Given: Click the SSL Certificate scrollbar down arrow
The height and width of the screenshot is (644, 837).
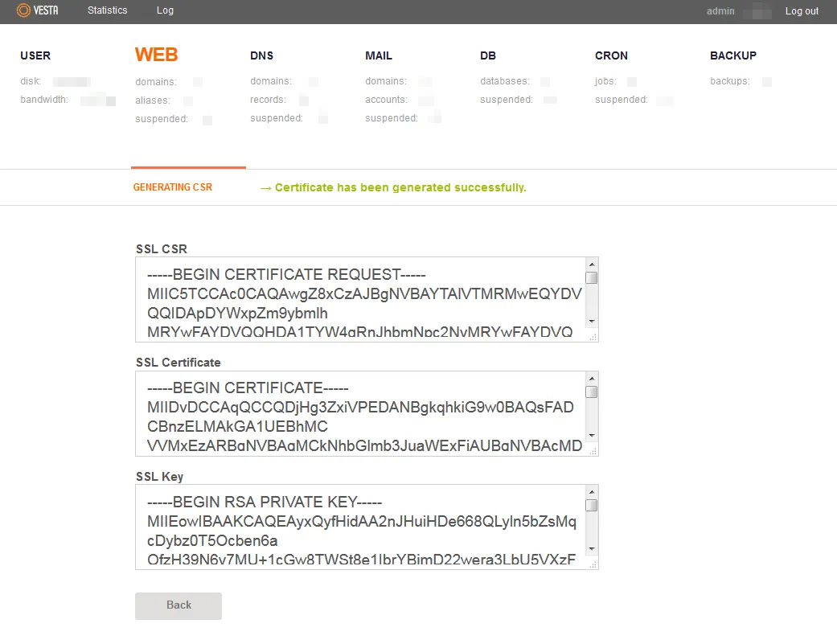Looking at the screenshot, I should point(592,436).
